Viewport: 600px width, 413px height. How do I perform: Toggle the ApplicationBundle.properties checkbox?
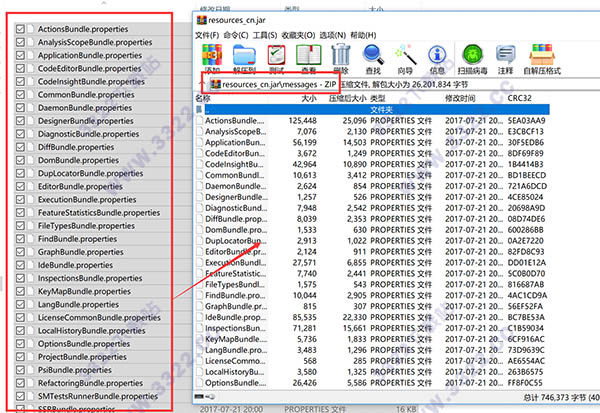coord(20,55)
